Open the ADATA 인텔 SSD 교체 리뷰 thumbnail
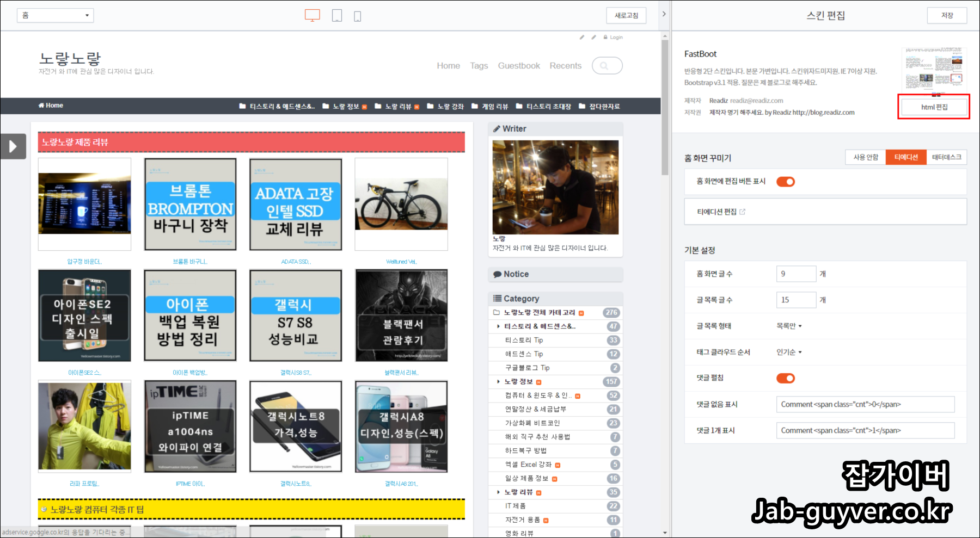Screen dimensions: 980x538 296,205
